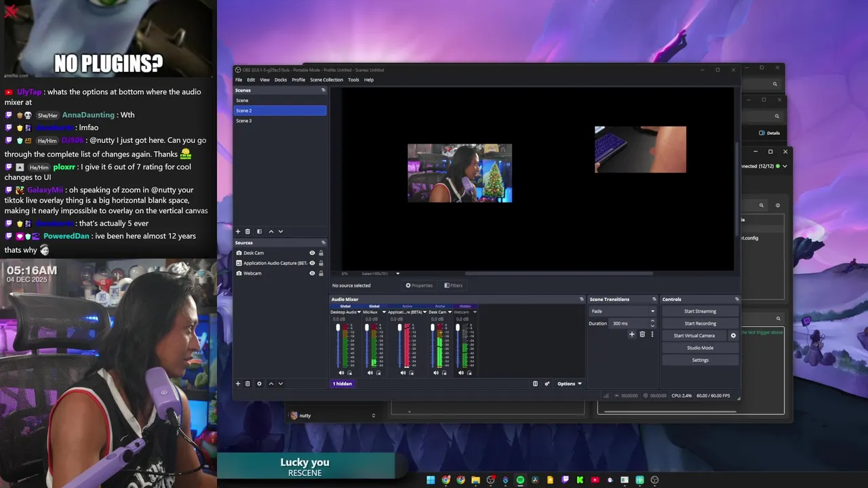Open the Fade transition dropdown

pos(623,311)
